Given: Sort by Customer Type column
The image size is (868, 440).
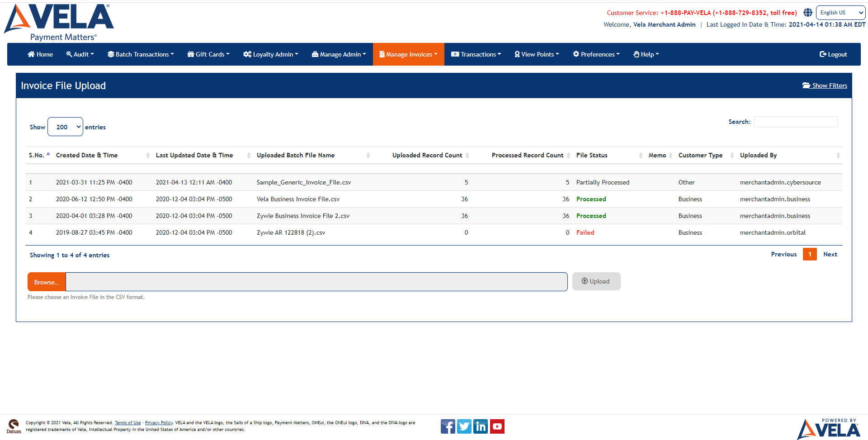Looking at the screenshot, I should [x=706, y=155].
